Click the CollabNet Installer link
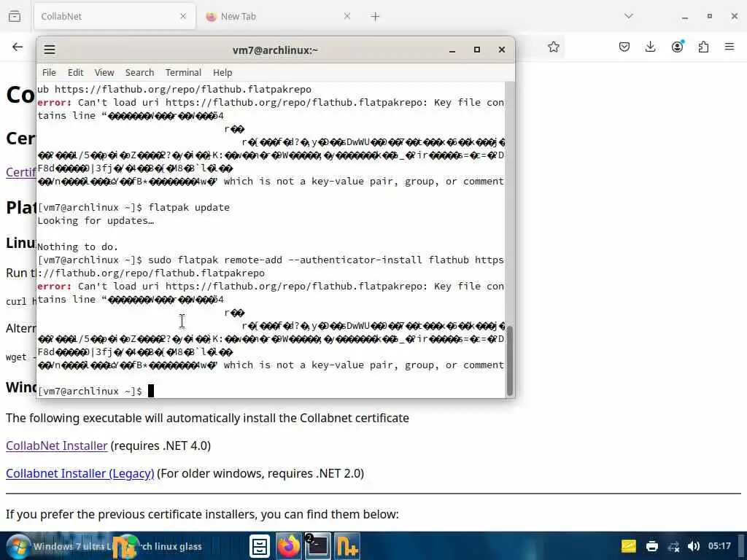The width and height of the screenshot is (747, 560). click(x=57, y=446)
